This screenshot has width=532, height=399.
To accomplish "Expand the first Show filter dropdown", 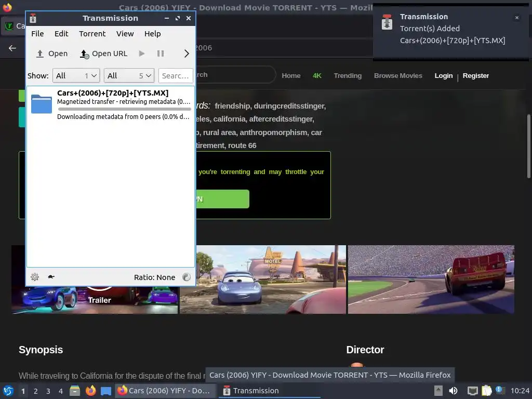I will coord(76,76).
